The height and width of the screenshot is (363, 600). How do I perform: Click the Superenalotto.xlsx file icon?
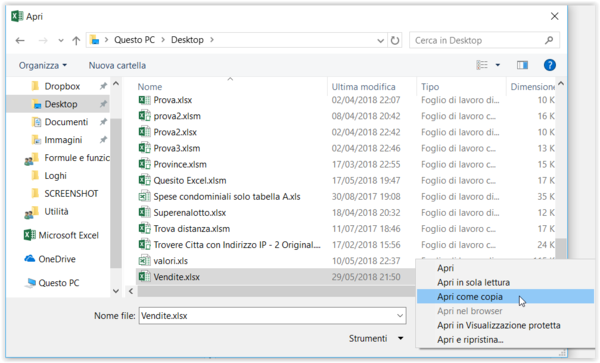[x=144, y=212]
